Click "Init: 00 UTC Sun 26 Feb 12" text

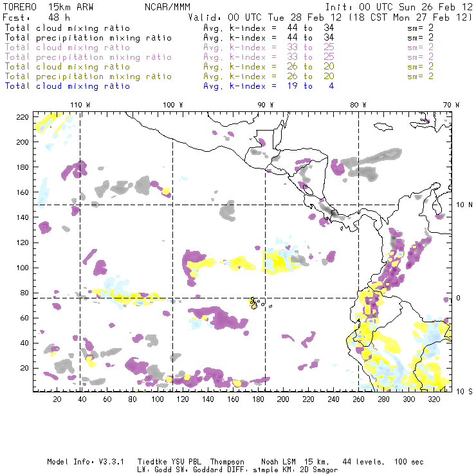(399, 7)
